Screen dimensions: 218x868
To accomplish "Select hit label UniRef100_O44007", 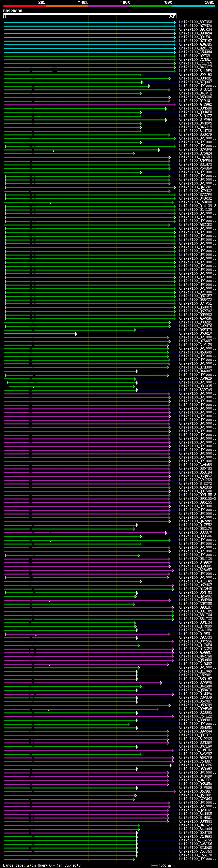I will click(196, 371).
